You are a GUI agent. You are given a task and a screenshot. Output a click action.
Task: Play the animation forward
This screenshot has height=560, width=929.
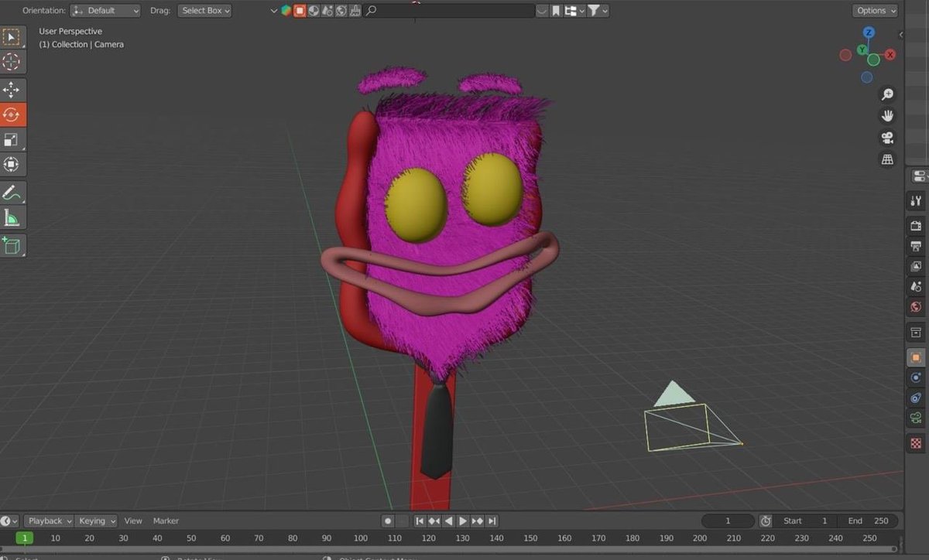pos(462,521)
